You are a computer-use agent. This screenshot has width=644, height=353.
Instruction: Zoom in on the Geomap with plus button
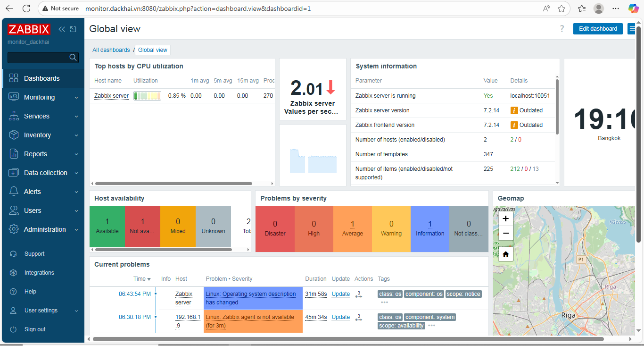pyautogui.click(x=505, y=219)
